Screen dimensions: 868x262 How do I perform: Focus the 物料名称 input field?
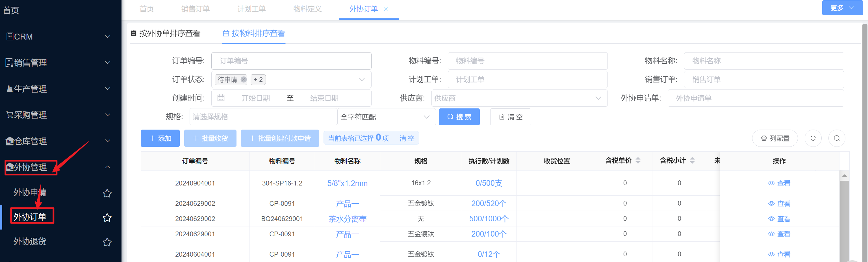[x=764, y=61]
